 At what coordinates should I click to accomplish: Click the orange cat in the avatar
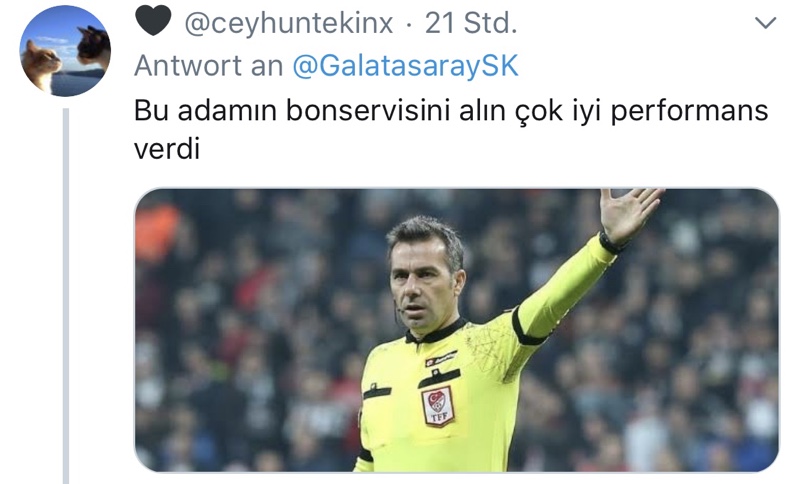41,66
